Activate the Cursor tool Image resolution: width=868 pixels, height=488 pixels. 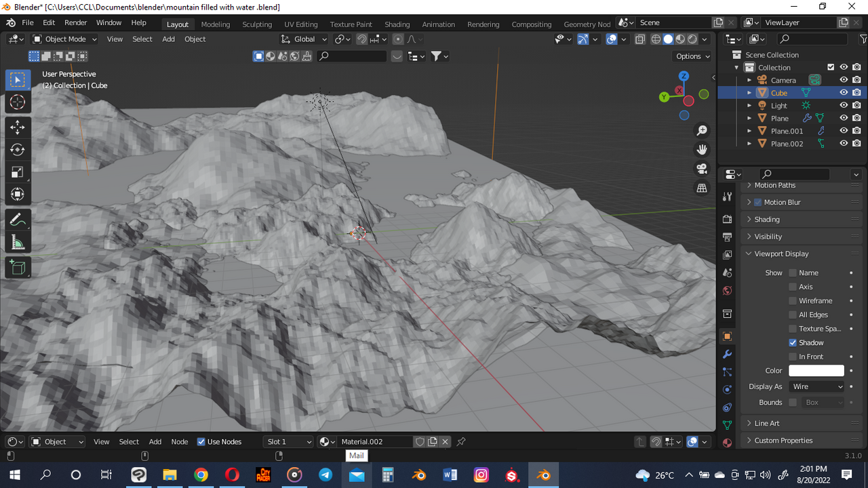click(18, 102)
